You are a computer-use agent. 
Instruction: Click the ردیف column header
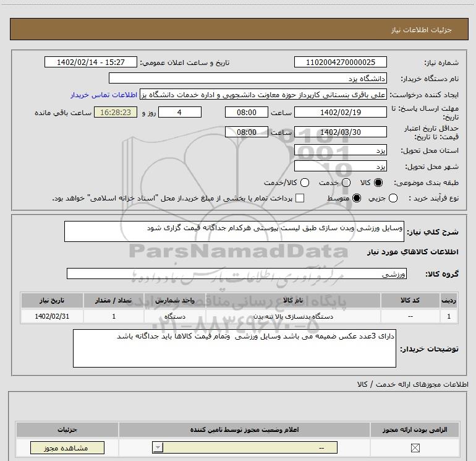pyautogui.click(x=449, y=301)
